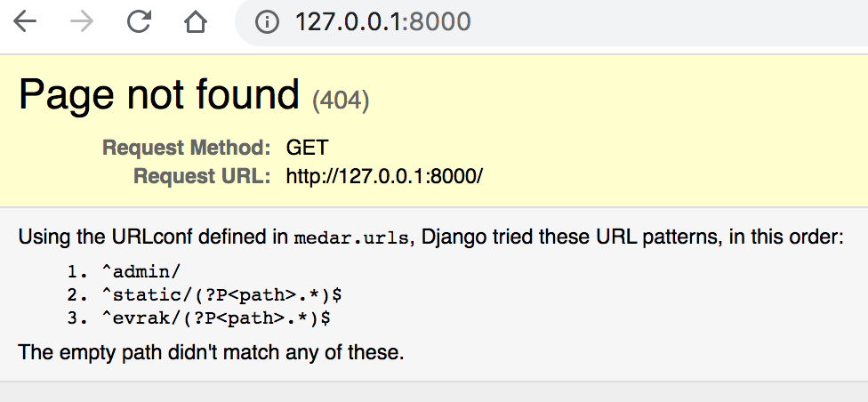
Task: Click the forward navigation arrow
Action: point(82,21)
